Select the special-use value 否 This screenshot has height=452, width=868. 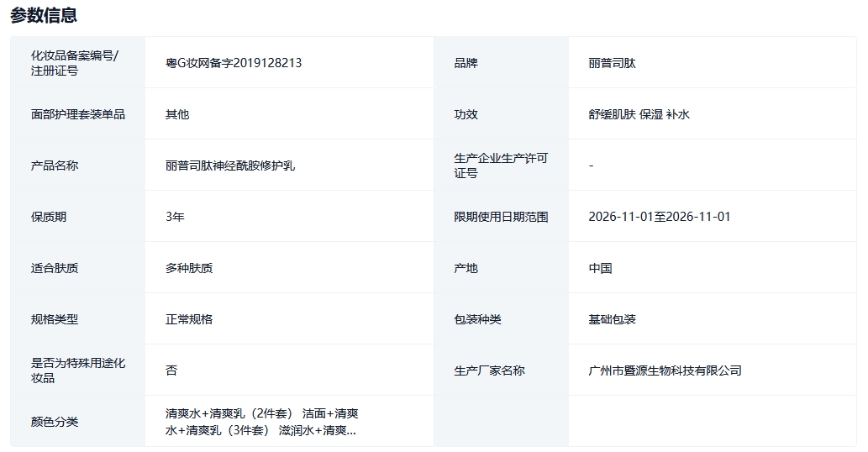171,371
